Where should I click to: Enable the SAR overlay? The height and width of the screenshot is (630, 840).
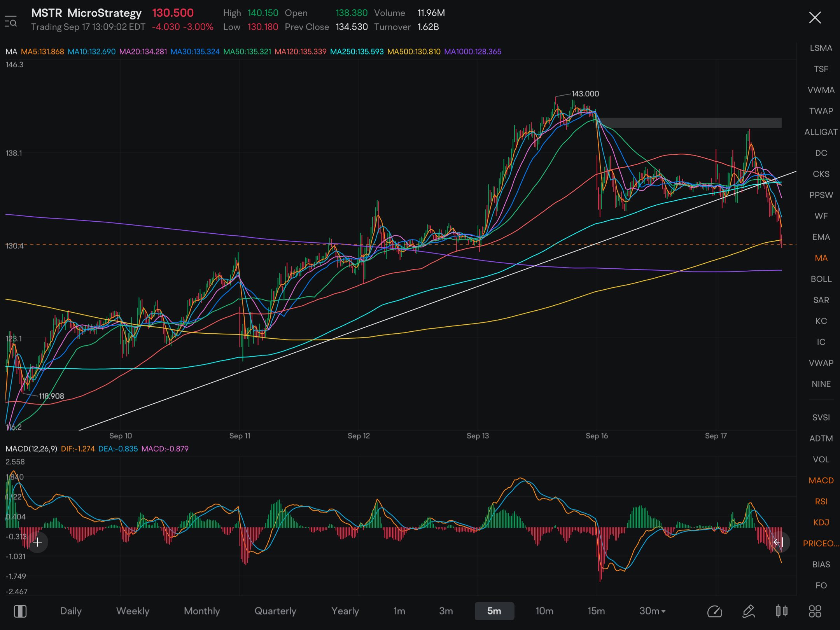pos(821,300)
